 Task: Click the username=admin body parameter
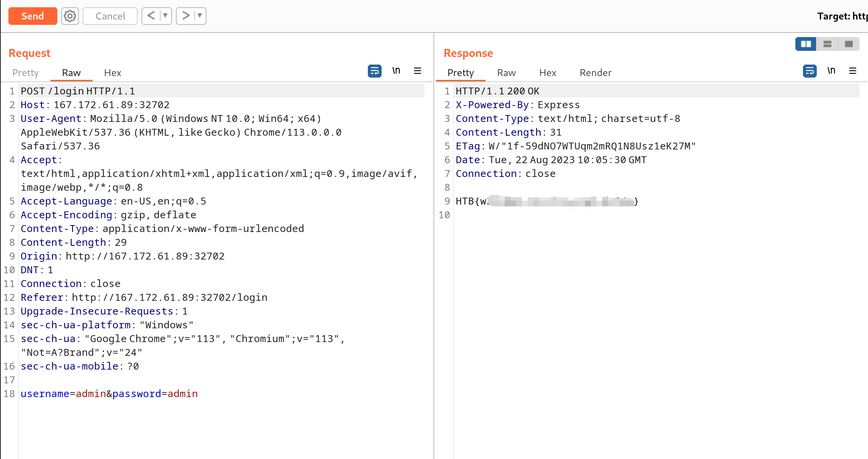63,394
